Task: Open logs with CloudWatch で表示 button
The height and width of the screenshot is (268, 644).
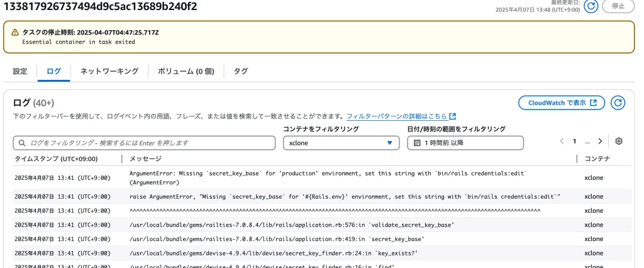Action: coord(561,103)
